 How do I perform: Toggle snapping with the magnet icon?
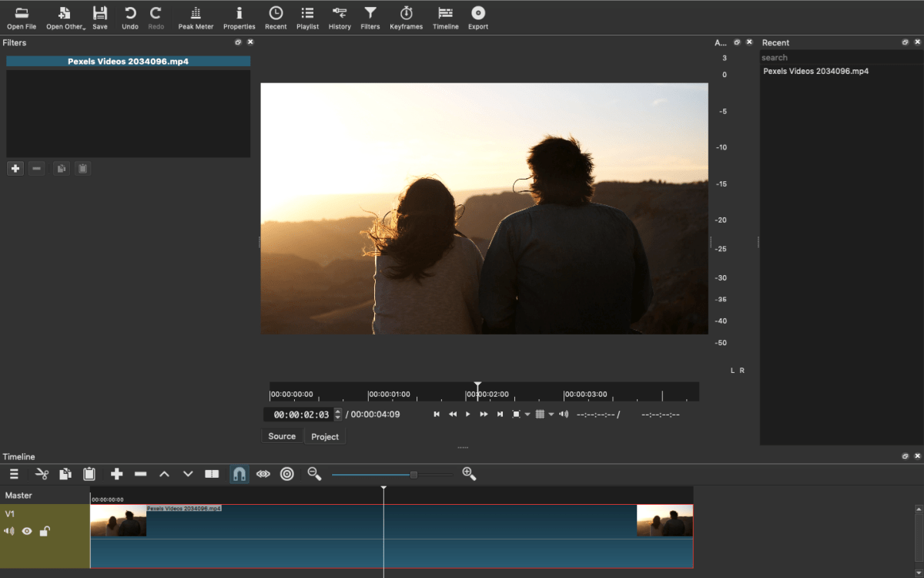point(239,474)
